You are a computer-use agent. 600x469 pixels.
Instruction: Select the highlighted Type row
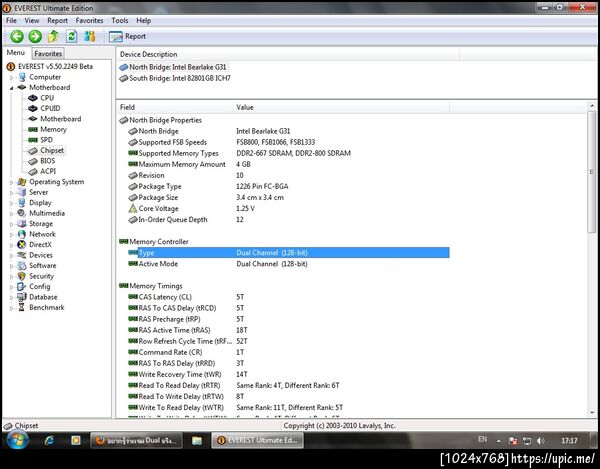(289, 253)
